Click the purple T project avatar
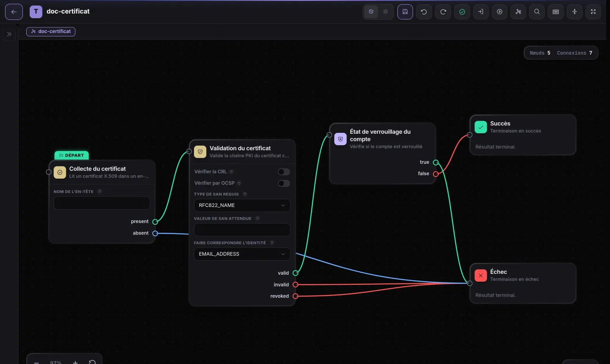The width and height of the screenshot is (610, 364). [x=36, y=12]
